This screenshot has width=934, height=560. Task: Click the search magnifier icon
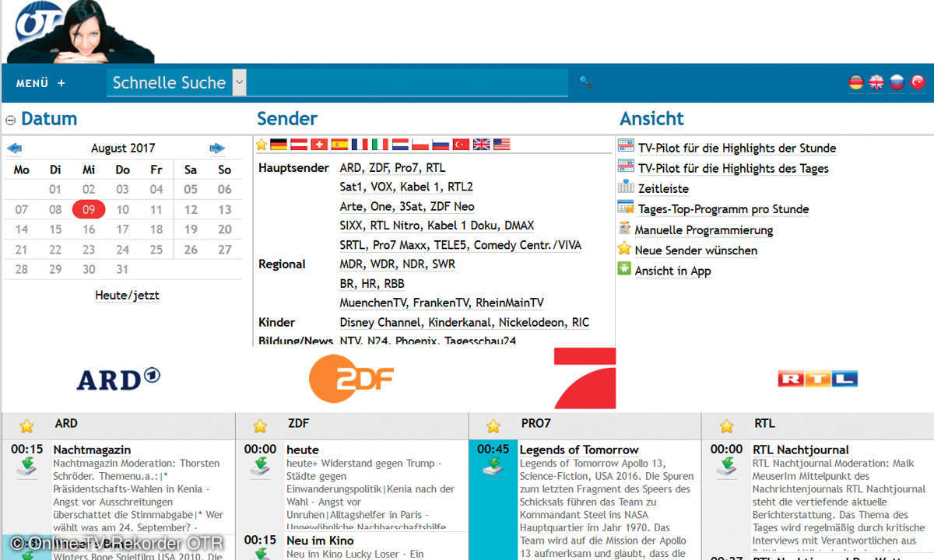click(585, 81)
